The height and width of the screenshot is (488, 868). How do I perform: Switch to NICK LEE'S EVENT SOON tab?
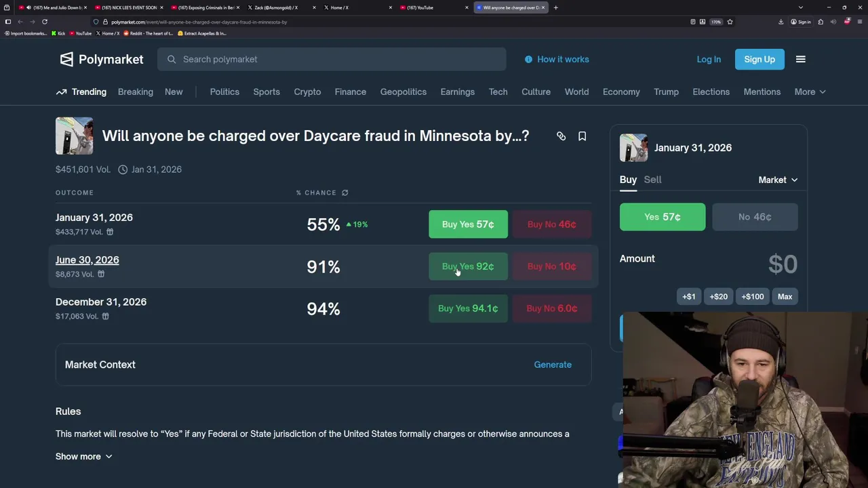click(129, 7)
